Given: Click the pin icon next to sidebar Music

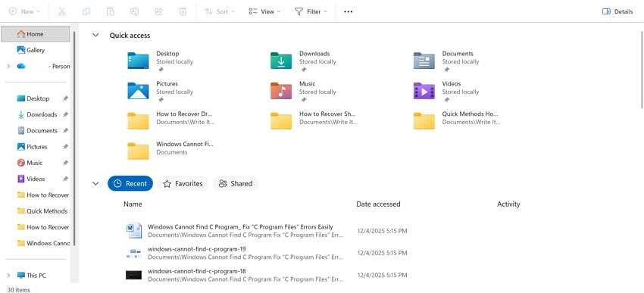Looking at the screenshot, I should click(x=65, y=163).
